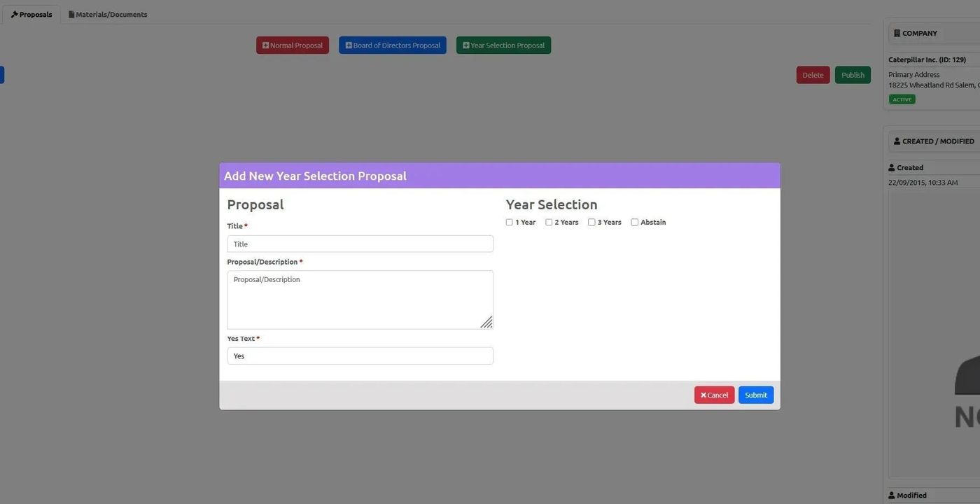Click the person icon next to Created

point(892,168)
